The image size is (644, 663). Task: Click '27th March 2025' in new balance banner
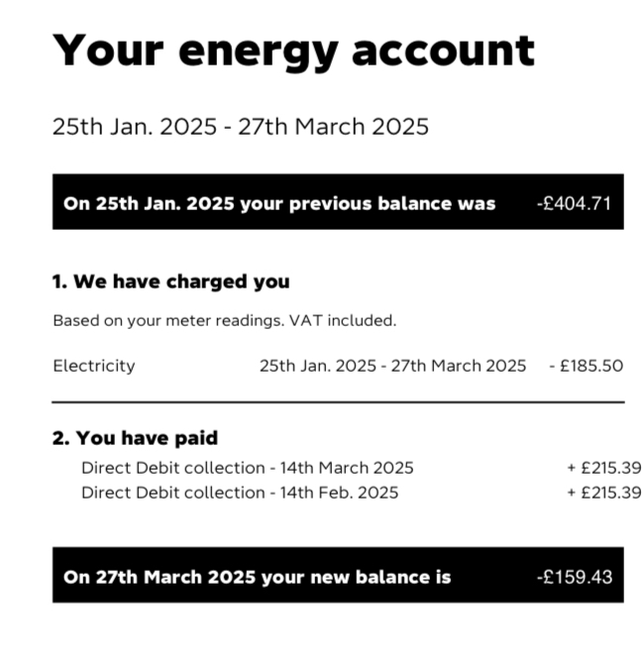[x=175, y=577]
